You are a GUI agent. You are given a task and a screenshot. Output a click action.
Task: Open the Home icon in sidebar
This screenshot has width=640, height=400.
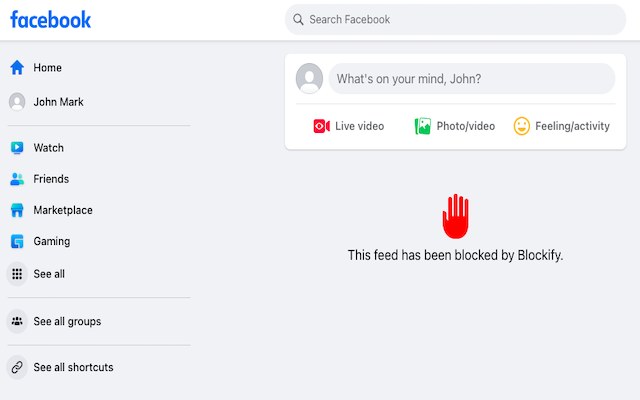pyautogui.click(x=17, y=67)
